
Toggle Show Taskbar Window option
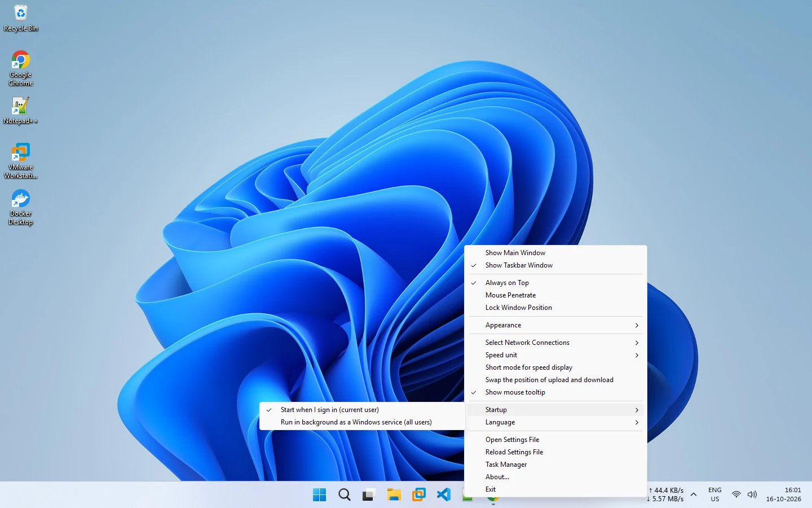[x=555, y=265]
